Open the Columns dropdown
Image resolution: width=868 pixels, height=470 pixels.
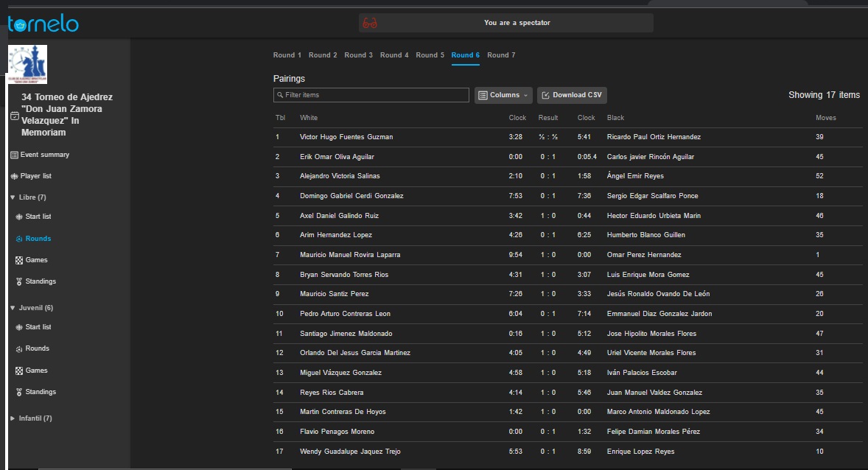click(503, 95)
